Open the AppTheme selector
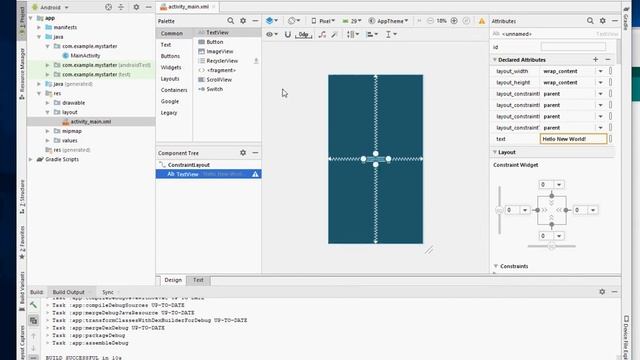Viewport: 640px width, 360px height. click(388, 21)
